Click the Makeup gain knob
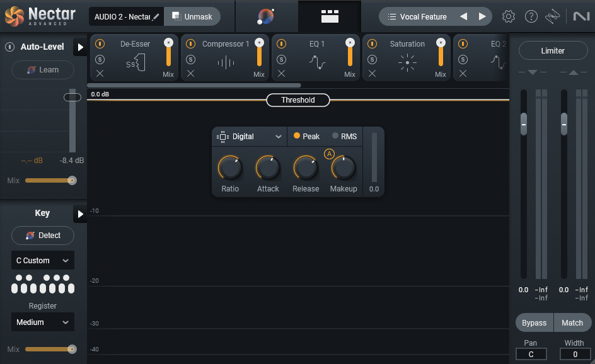Viewport: 595px width, 364px height. pyautogui.click(x=344, y=168)
